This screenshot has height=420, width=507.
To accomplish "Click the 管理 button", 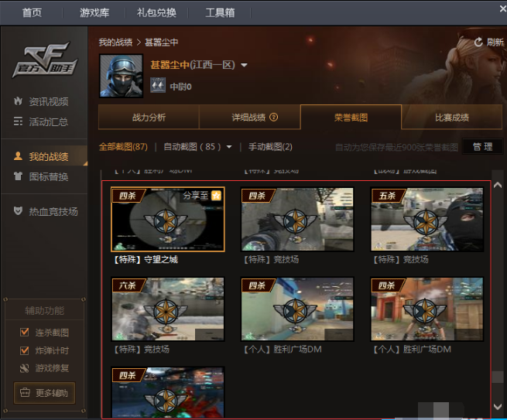I will (482, 147).
